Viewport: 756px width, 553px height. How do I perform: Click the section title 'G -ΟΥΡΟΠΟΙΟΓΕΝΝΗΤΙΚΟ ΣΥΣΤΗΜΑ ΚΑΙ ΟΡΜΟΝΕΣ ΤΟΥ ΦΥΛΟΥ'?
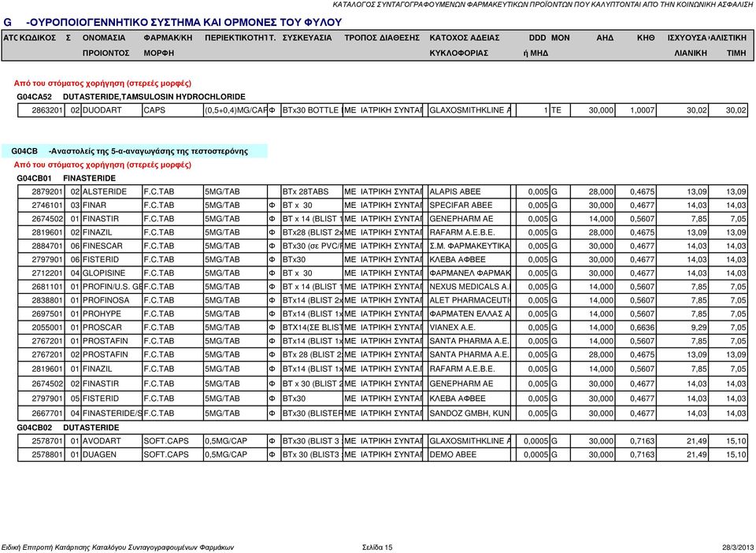tap(172, 22)
